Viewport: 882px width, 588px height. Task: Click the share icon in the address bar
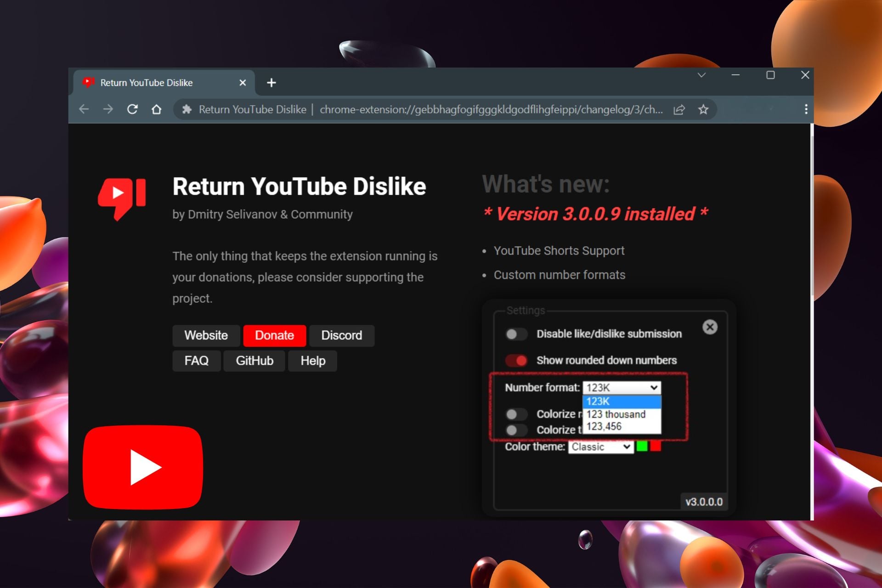(x=679, y=109)
